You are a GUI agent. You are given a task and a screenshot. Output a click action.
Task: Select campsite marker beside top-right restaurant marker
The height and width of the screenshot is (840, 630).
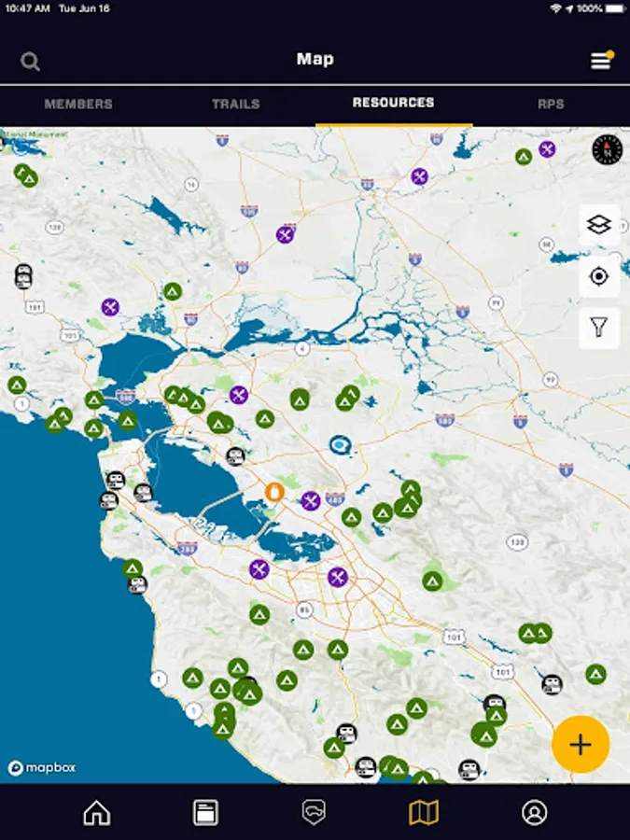(524, 157)
